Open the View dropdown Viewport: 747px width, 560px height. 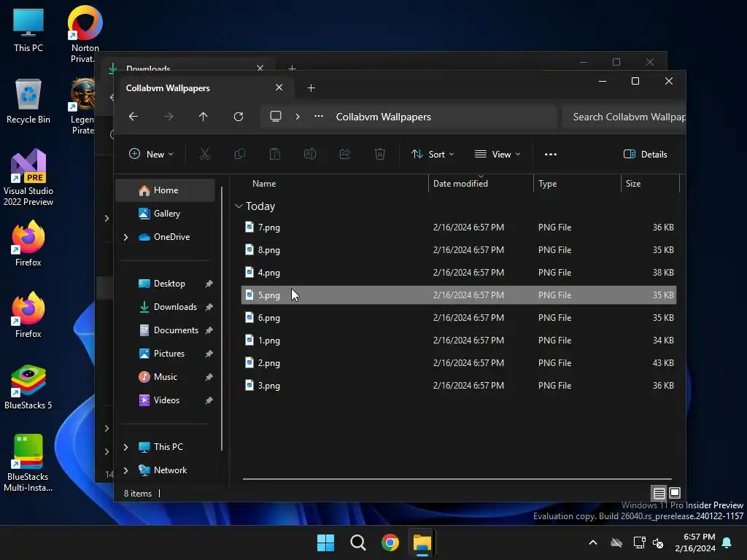click(x=498, y=155)
